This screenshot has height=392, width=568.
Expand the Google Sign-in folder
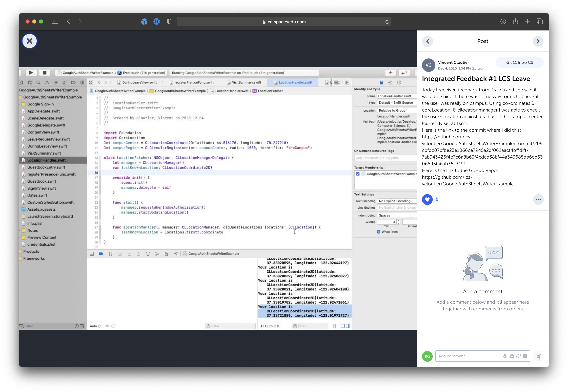[x=20, y=104]
